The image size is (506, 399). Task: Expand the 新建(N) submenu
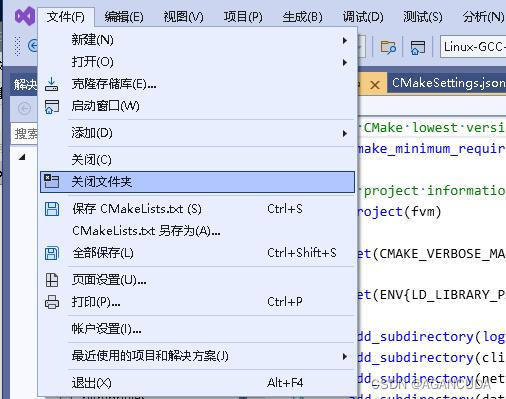point(197,40)
